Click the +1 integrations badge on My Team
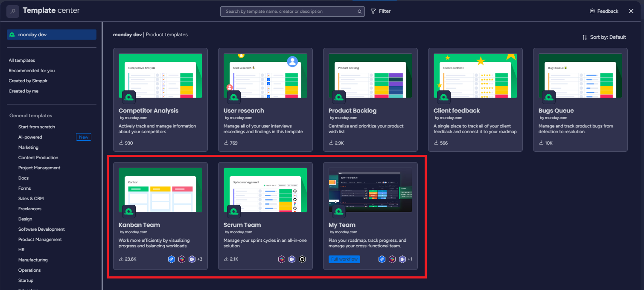The image size is (644, 290). 410,259
